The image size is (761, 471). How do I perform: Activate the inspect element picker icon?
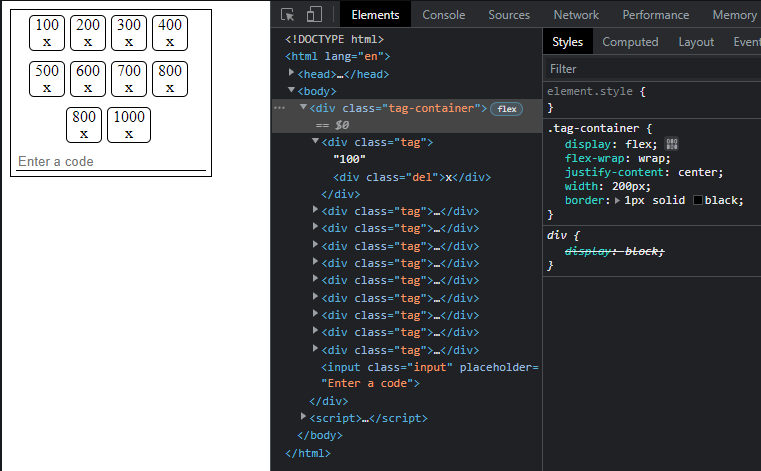coord(287,15)
